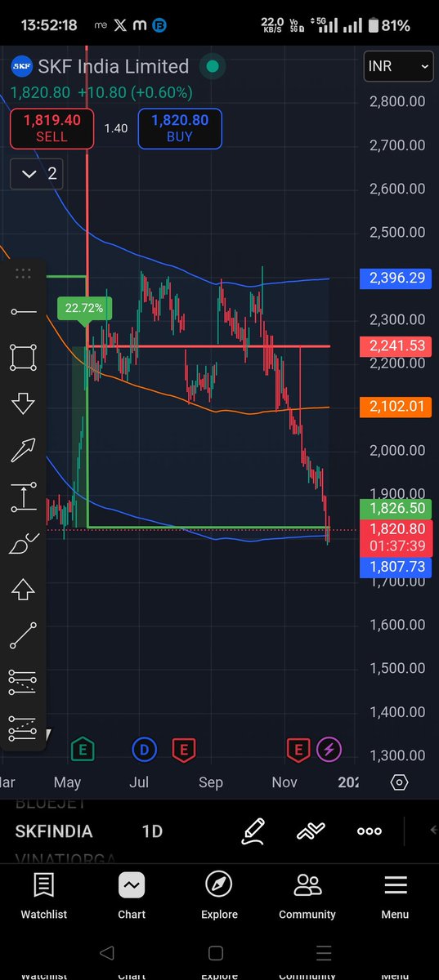The width and height of the screenshot is (439, 980).
Task: Open the Menu tab
Action: pyautogui.click(x=395, y=895)
